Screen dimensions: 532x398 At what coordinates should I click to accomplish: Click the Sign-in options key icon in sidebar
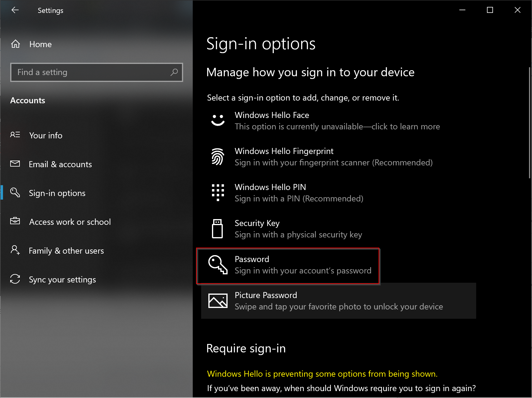click(x=15, y=192)
